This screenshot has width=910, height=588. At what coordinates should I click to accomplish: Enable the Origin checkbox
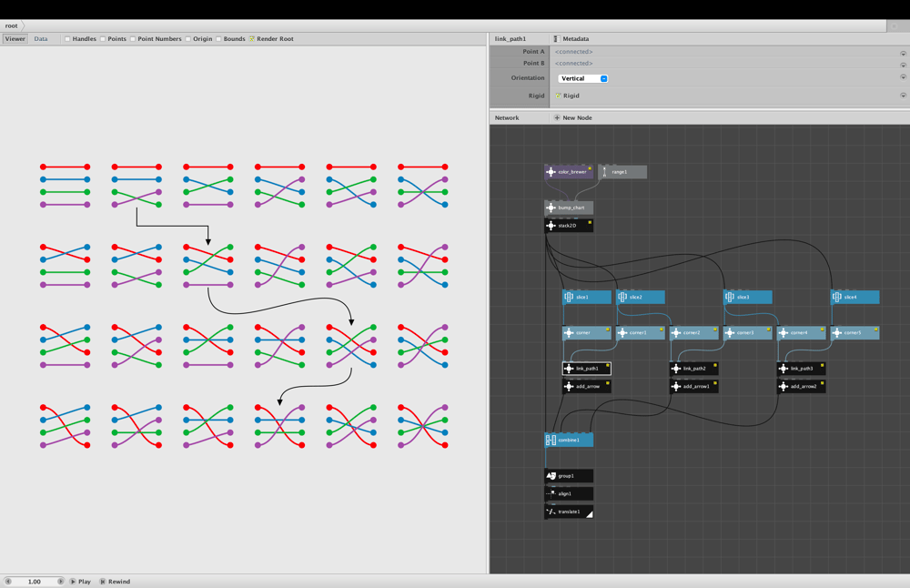(188, 39)
